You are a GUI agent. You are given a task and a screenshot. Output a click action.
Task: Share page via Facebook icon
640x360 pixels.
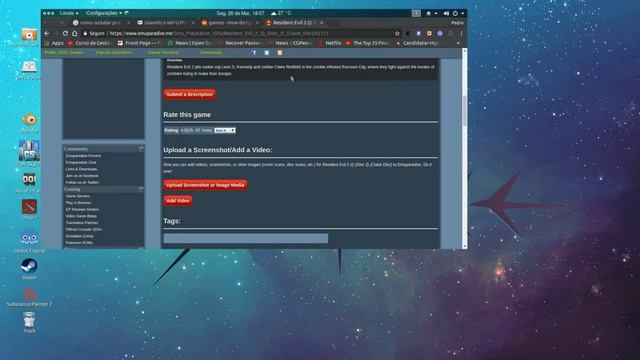point(254,53)
